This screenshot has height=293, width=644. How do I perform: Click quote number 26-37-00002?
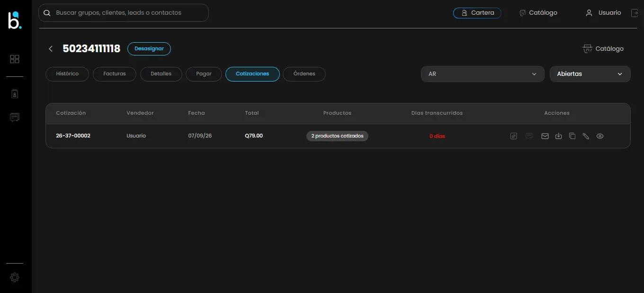[73, 136]
